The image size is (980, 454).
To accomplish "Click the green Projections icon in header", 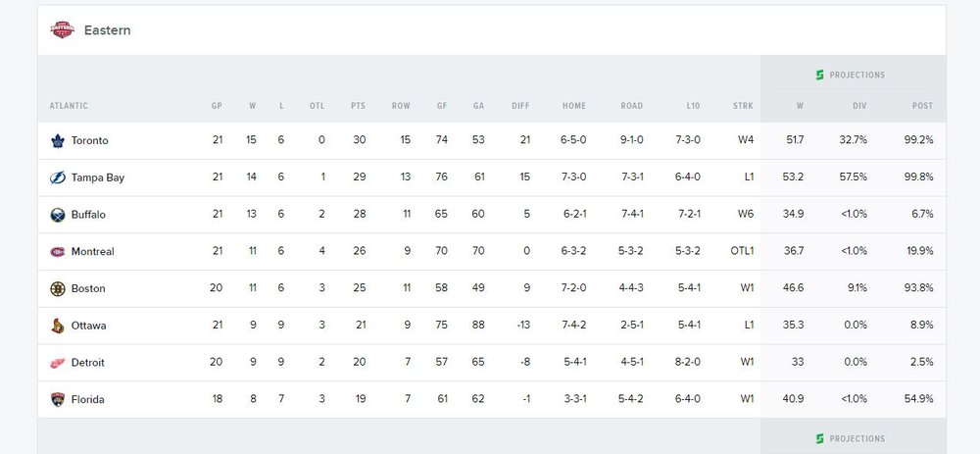I will [x=820, y=76].
